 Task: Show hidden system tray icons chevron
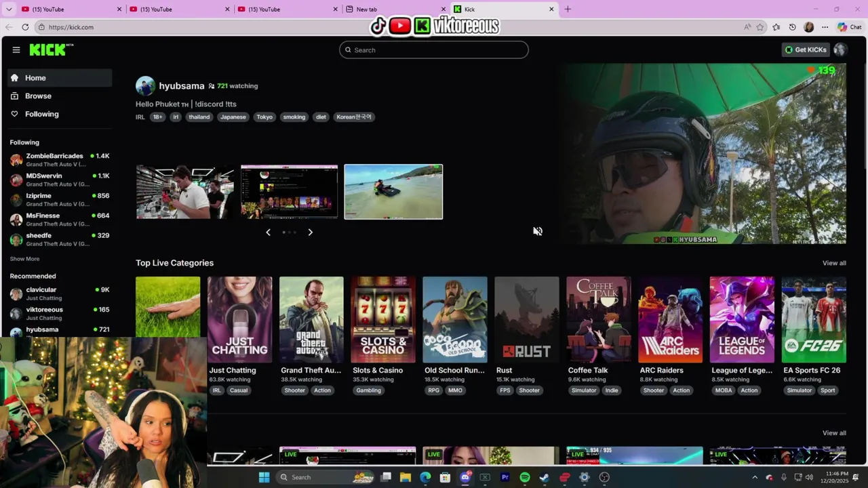pyautogui.click(x=755, y=477)
